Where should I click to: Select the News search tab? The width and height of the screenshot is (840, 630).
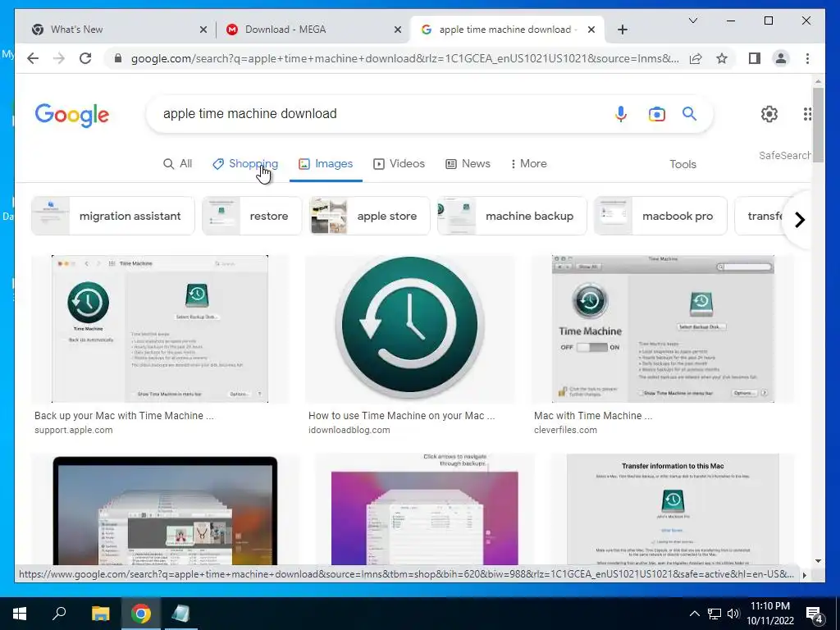[468, 163]
